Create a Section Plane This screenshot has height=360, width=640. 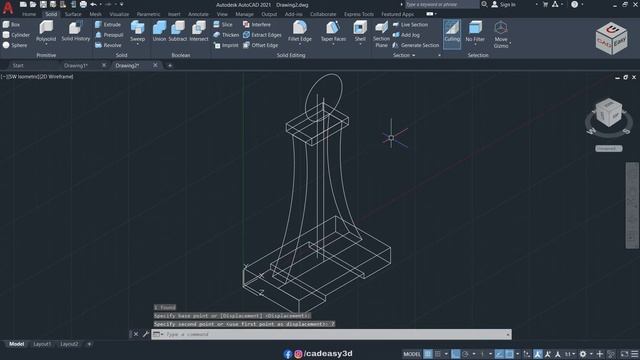click(x=381, y=34)
